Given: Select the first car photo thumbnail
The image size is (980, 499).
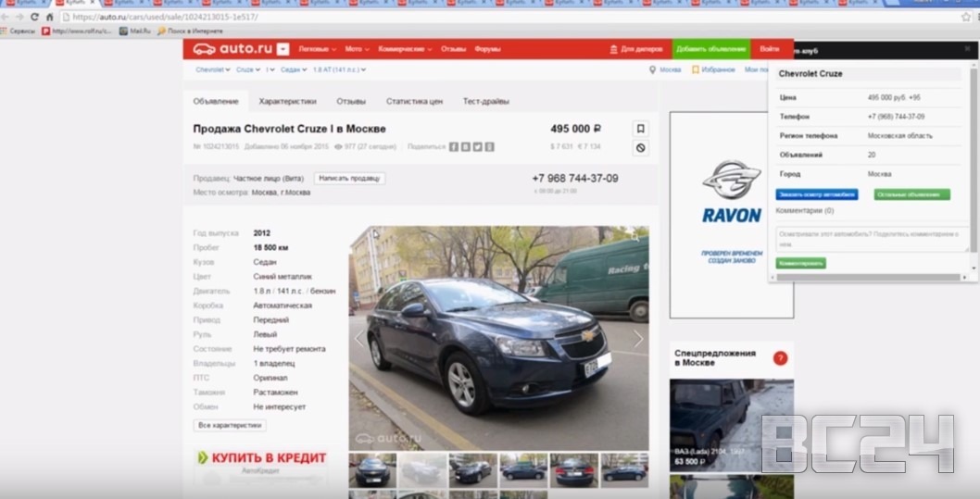Looking at the screenshot, I should pos(371,470).
